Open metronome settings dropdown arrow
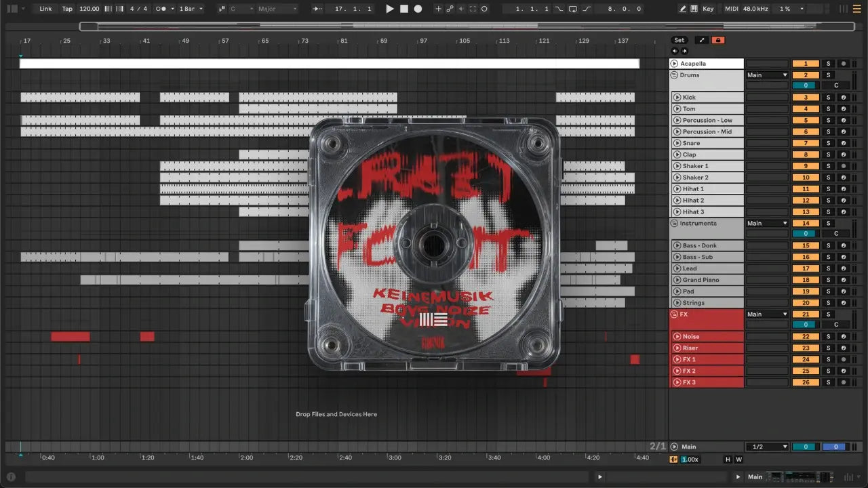The height and width of the screenshot is (488, 868). point(172,9)
